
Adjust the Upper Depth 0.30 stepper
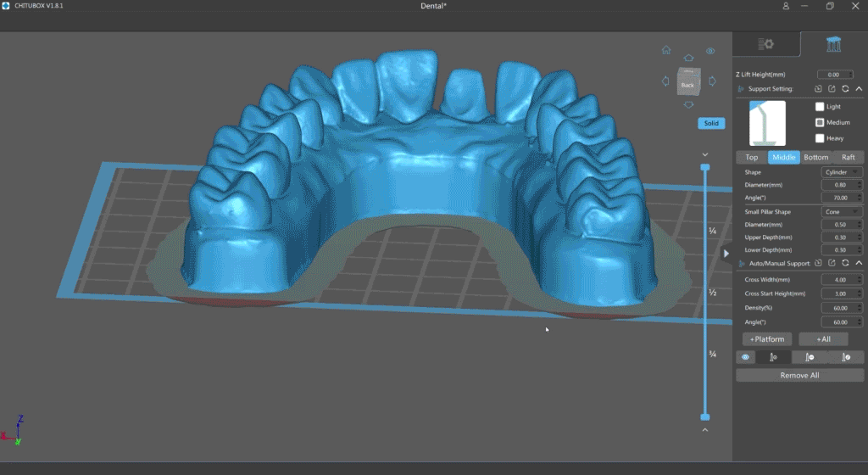click(x=860, y=237)
